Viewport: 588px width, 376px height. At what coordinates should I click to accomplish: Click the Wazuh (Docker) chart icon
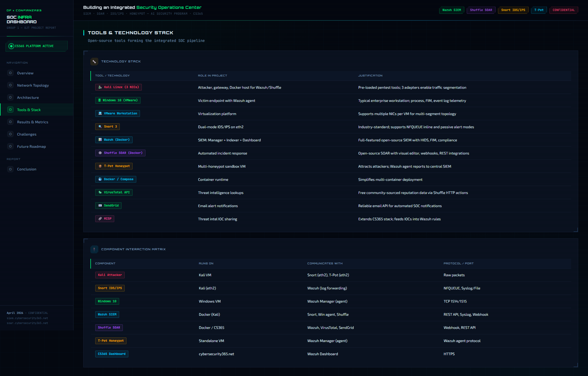pyautogui.click(x=100, y=140)
